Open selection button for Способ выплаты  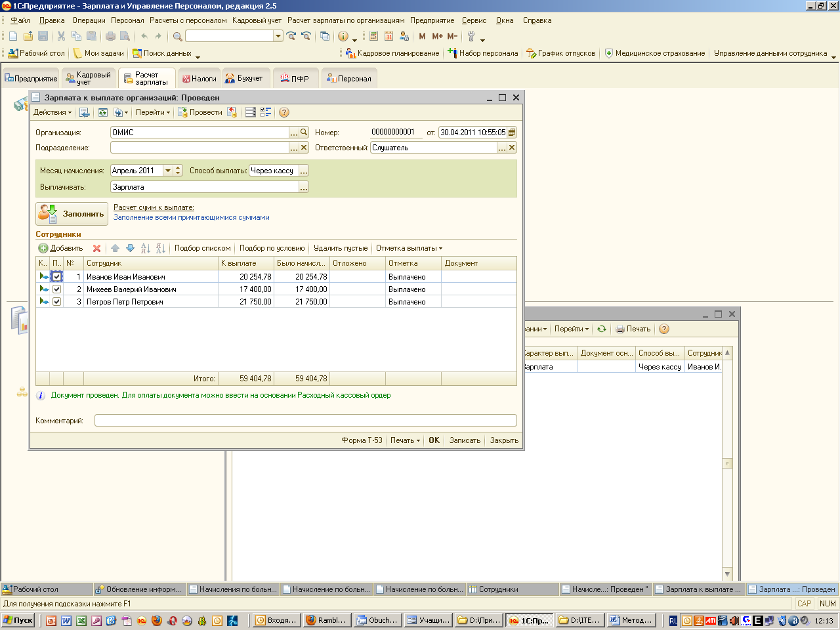(304, 171)
